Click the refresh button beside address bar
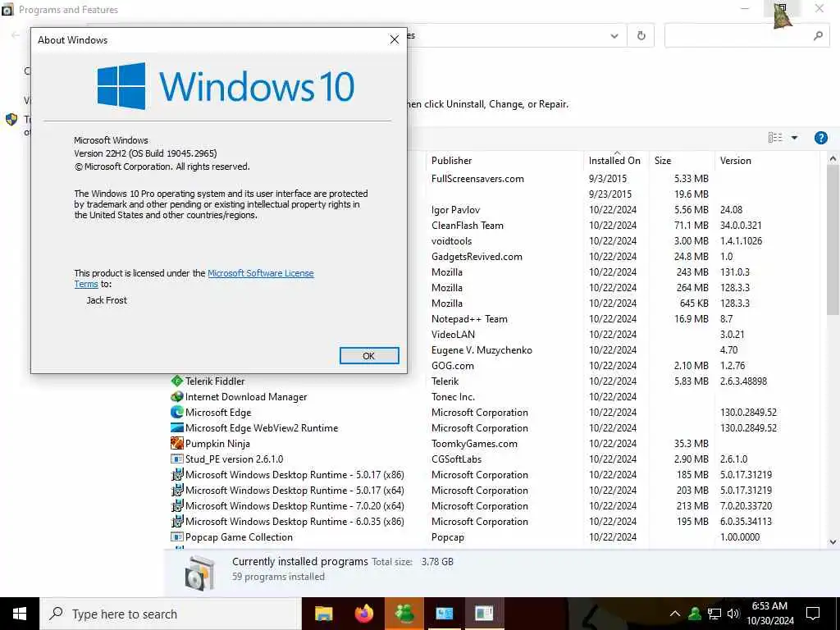840x630 pixels. [641, 36]
